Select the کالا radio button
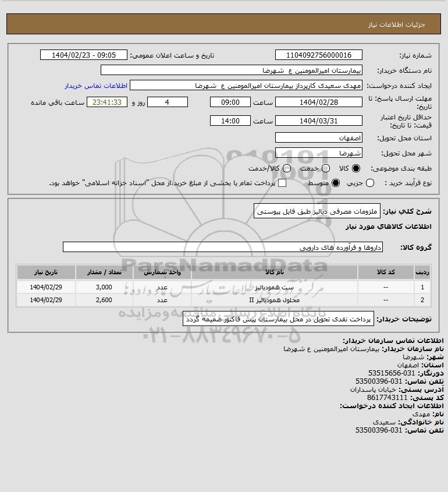Screen dimensions: 448x492 (356, 168)
